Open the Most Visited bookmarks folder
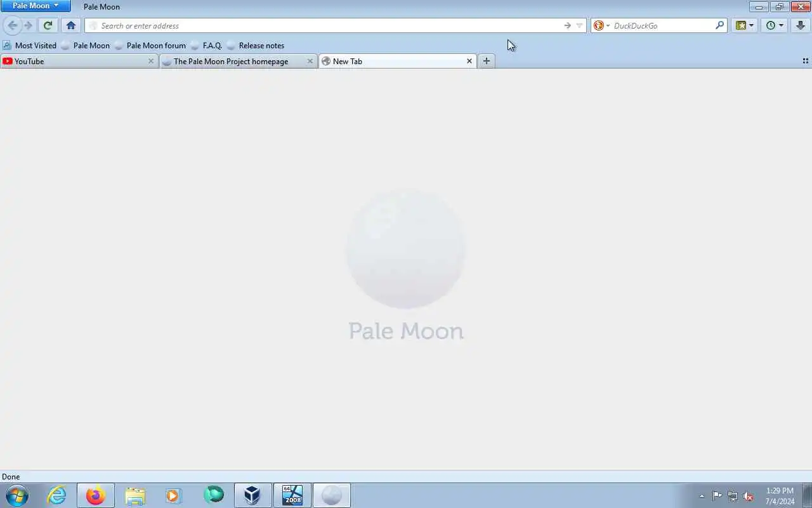Viewport: 812px width, 508px height. pos(29,45)
